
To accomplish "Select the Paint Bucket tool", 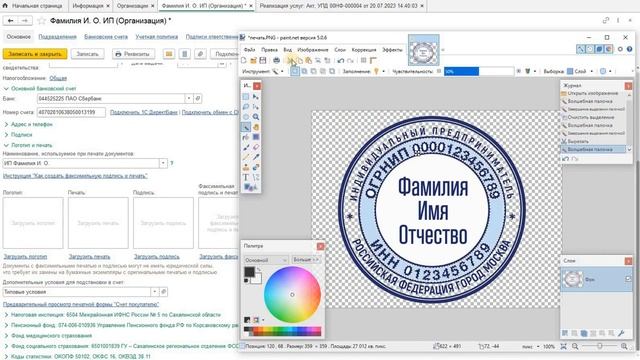I will click(246, 137).
